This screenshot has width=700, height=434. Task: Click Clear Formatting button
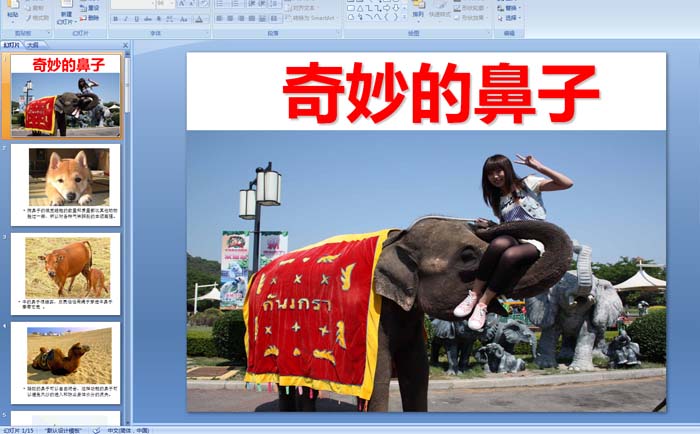(x=204, y=4)
